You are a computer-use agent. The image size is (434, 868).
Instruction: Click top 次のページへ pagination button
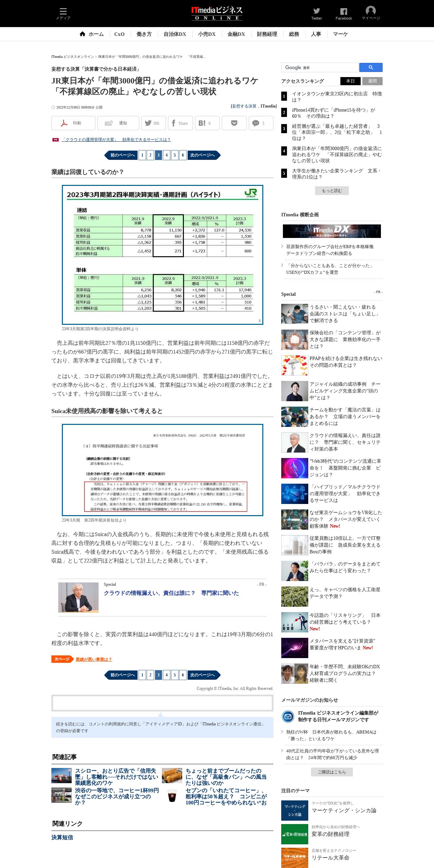[x=204, y=155]
